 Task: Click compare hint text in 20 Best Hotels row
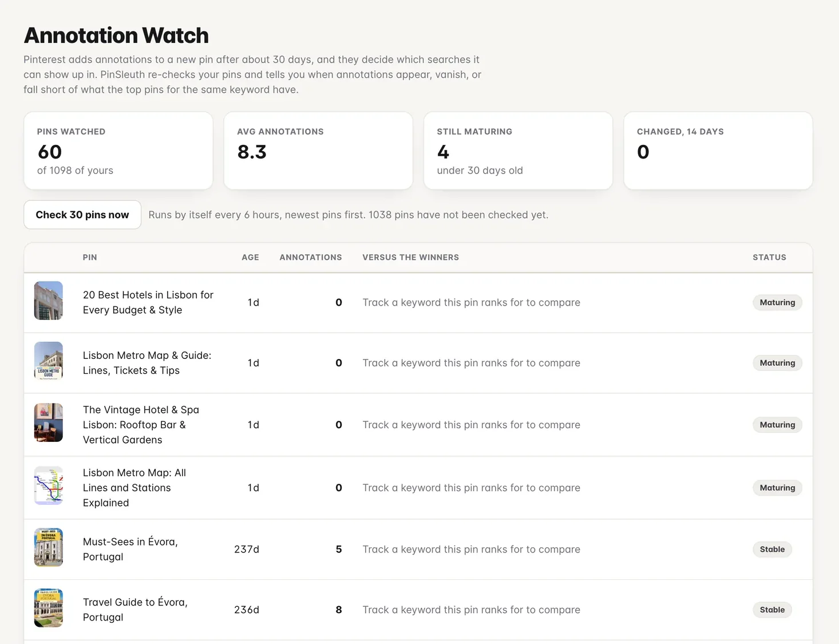coord(471,302)
